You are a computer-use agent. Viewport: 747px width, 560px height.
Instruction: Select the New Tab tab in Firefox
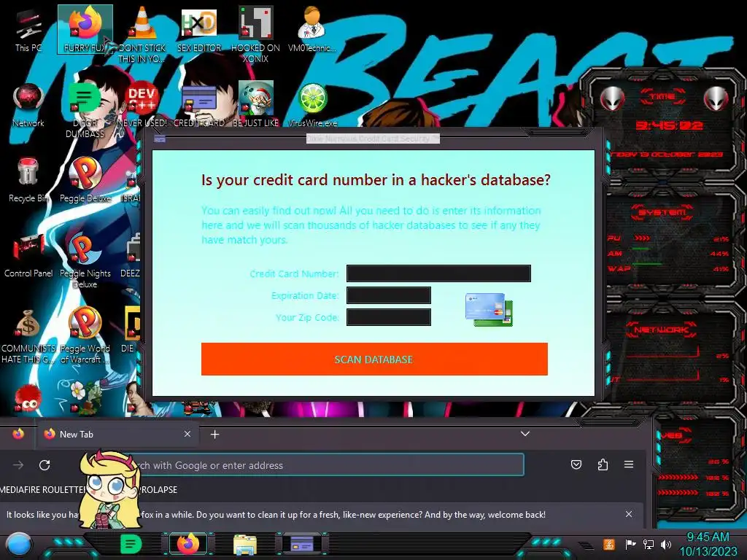(117, 434)
